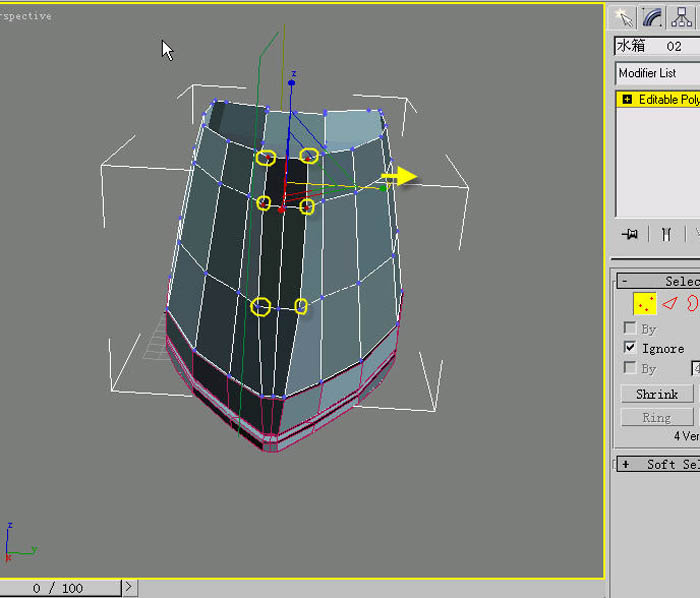Enable the By Angle checkbox below Ignore

(x=629, y=368)
